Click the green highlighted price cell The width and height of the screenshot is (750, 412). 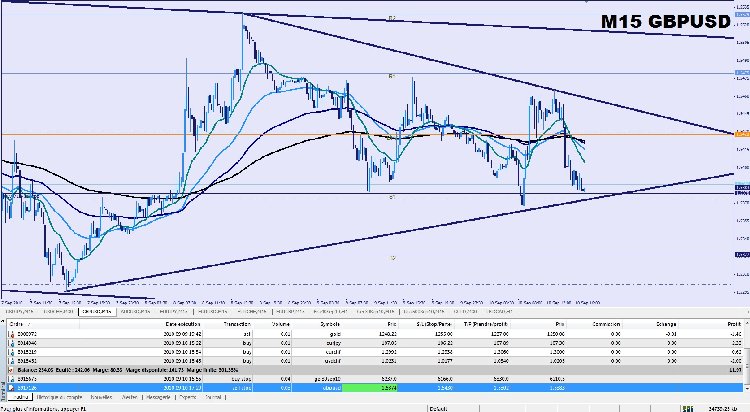(x=370, y=388)
